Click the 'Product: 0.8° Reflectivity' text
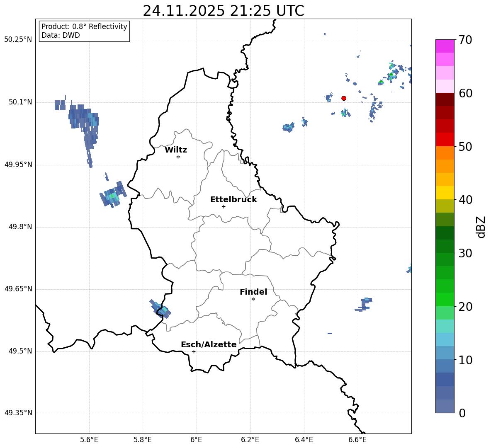The height and width of the screenshot is (448, 491). pyautogui.click(x=84, y=27)
